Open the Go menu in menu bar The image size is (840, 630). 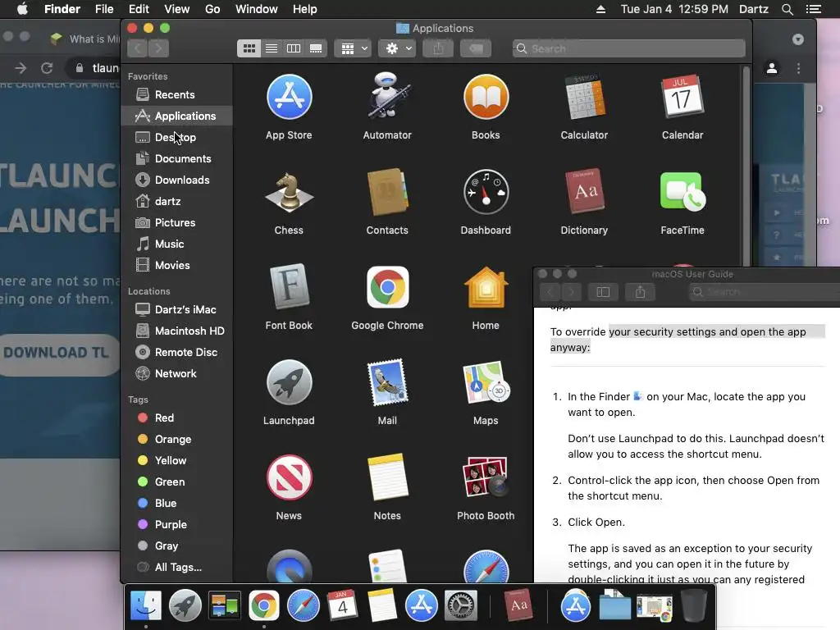(x=212, y=9)
